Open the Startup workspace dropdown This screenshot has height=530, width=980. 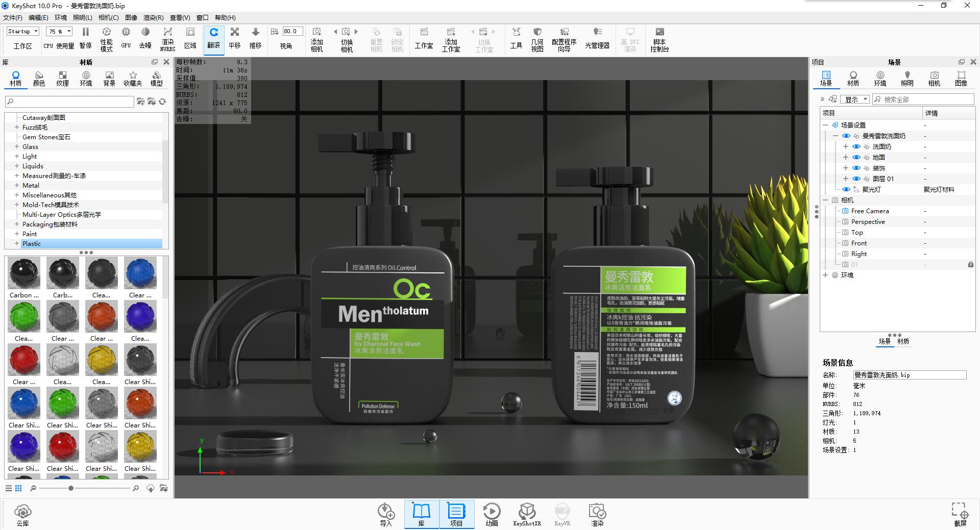tap(23, 31)
